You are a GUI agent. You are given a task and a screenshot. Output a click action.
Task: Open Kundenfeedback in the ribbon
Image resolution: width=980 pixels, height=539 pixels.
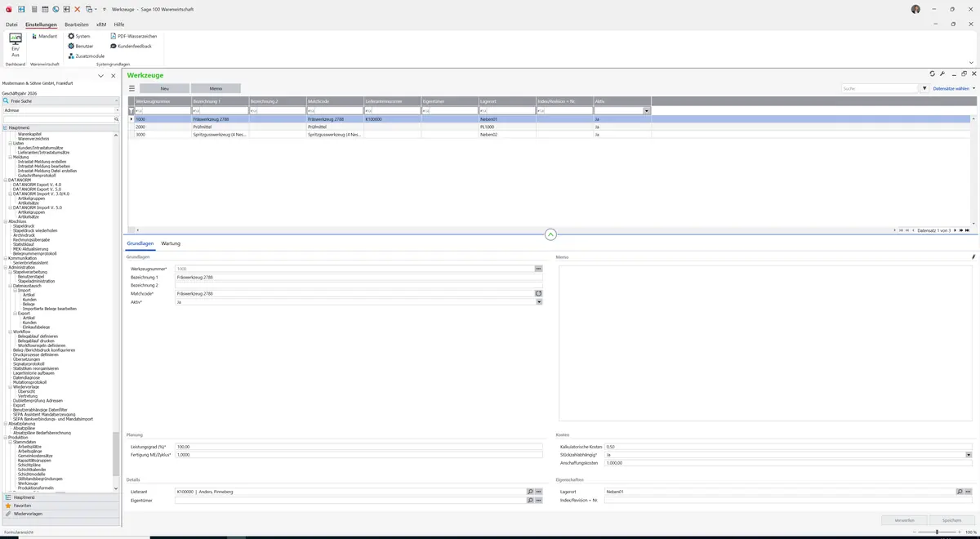[x=131, y=46]
